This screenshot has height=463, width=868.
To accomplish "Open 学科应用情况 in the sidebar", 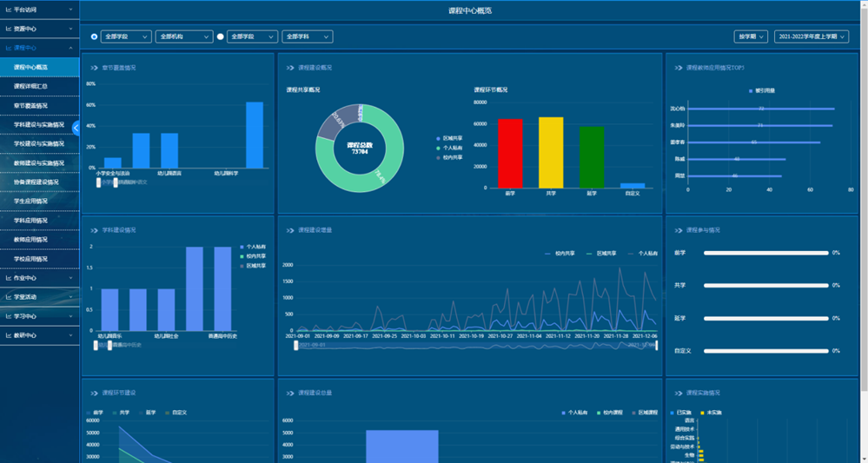I will point(39,221).
